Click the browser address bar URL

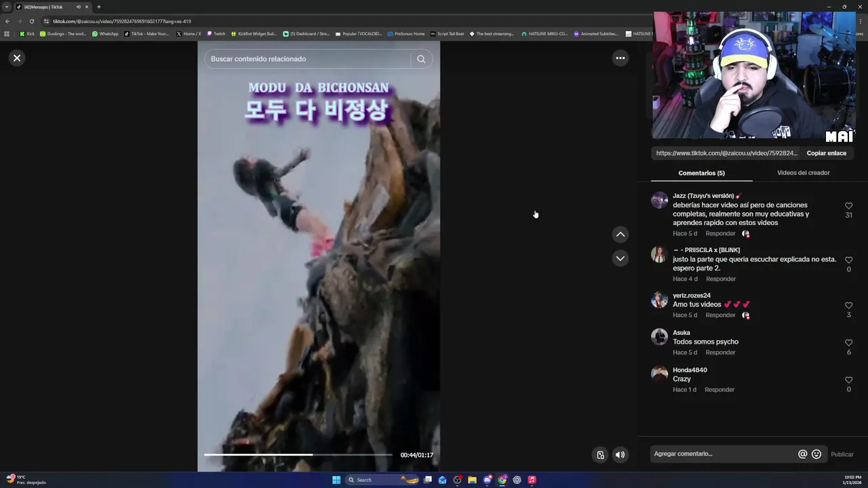[122, 21]
